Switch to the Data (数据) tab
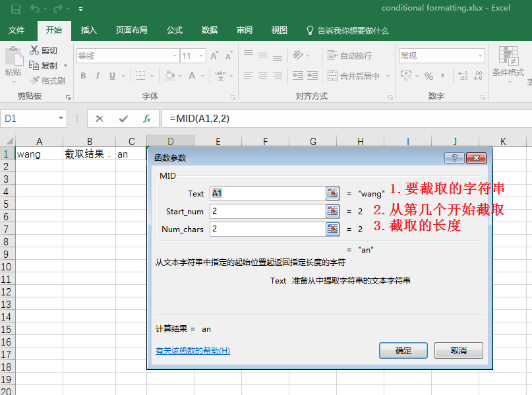 pos(210,30)
